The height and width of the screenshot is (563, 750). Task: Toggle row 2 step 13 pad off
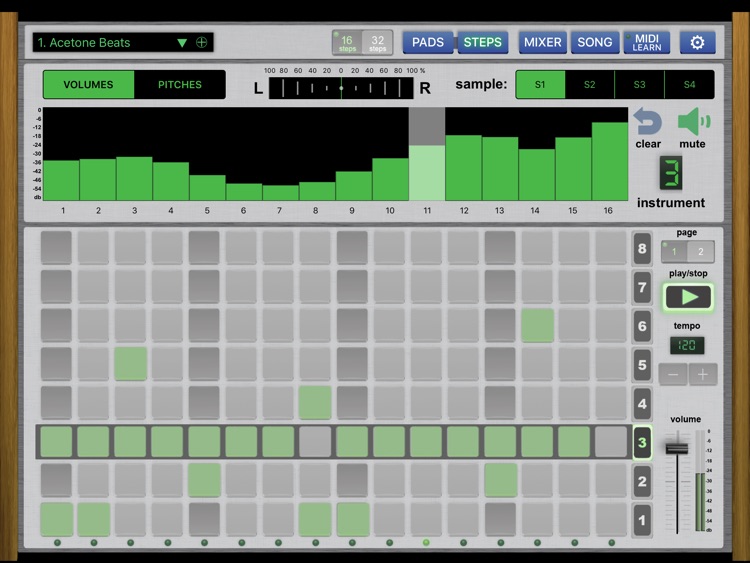tap(500, 480)
